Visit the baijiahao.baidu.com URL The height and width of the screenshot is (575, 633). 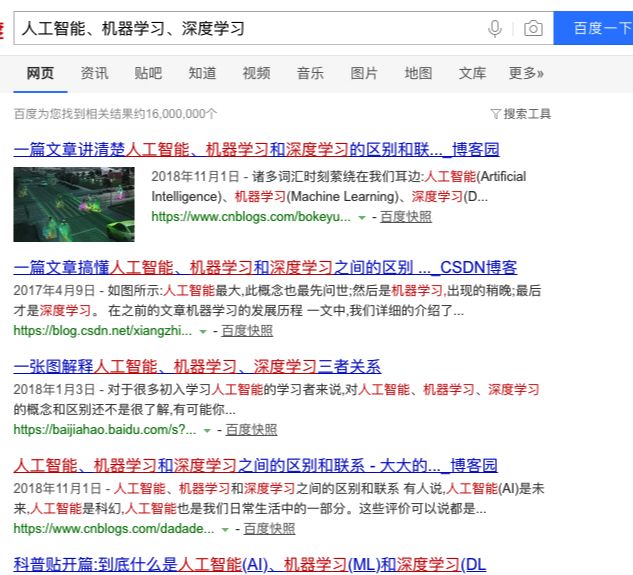tap(105, 430)
